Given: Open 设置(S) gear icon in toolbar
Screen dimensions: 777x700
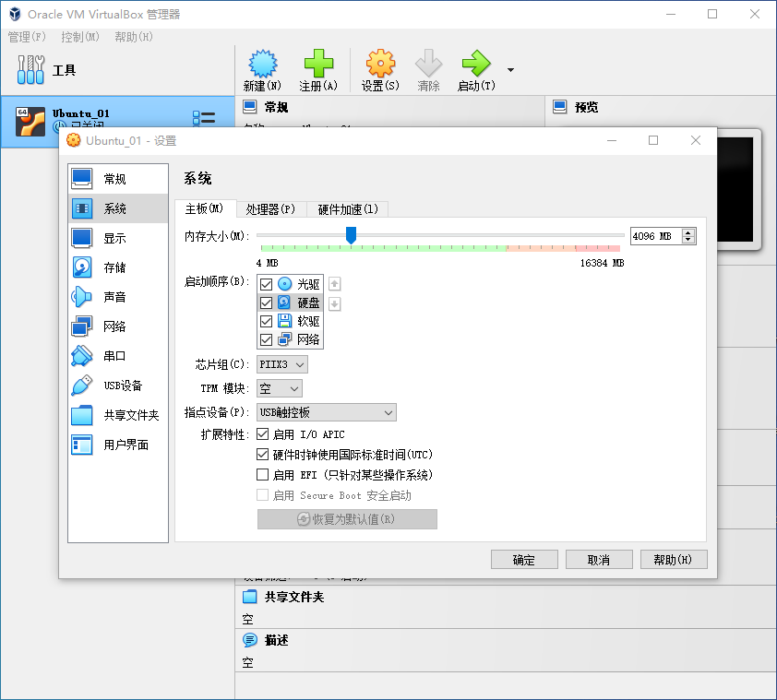Looking at the screenshot, I should point(380,64).
